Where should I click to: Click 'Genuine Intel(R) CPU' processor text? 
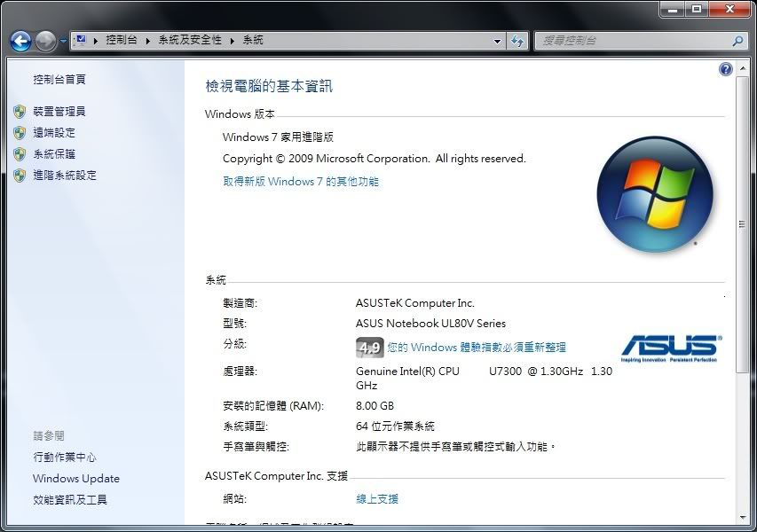pos(407,371)
